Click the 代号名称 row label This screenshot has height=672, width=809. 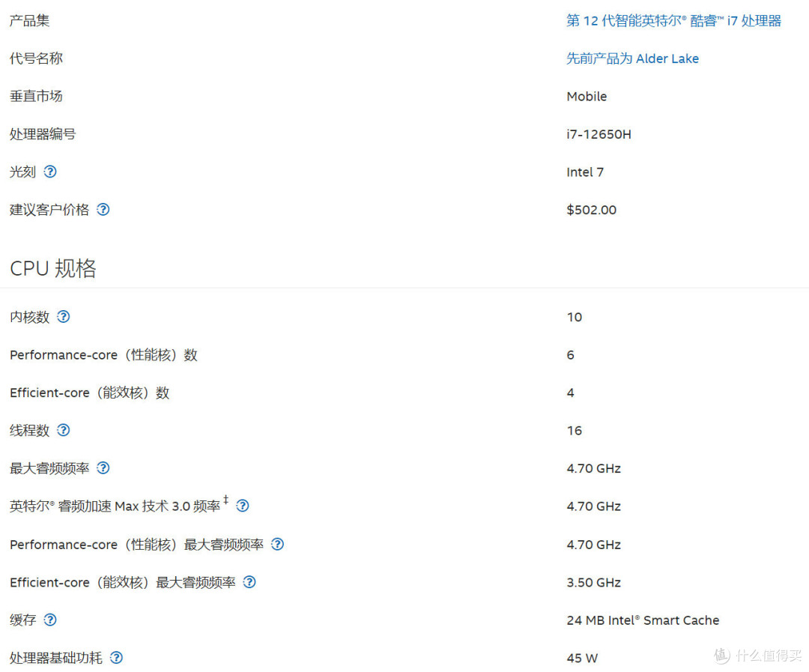tap(36, 58)
